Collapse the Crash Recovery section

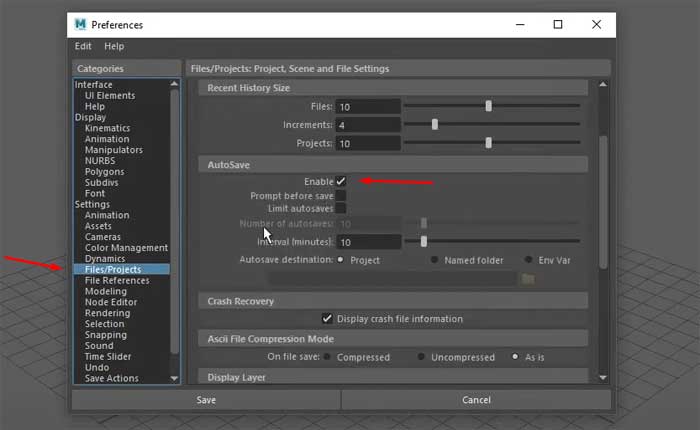tap(240, 301)
